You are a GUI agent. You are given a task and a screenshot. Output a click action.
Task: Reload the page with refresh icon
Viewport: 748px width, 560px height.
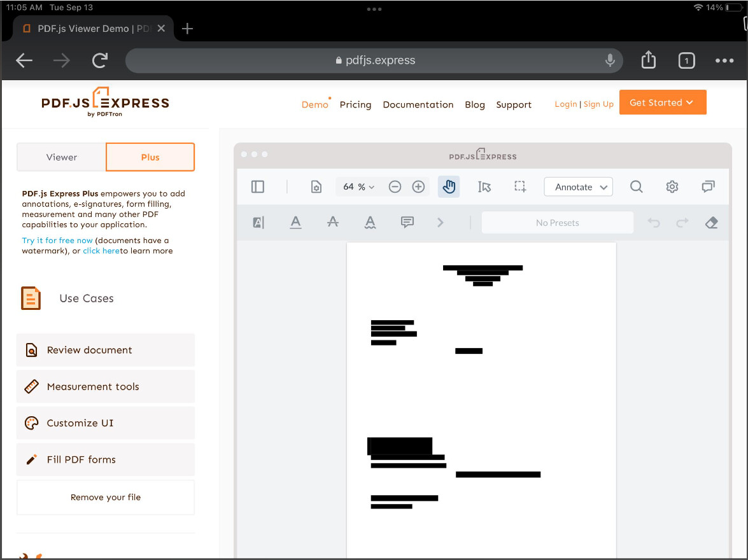[100, 60]
